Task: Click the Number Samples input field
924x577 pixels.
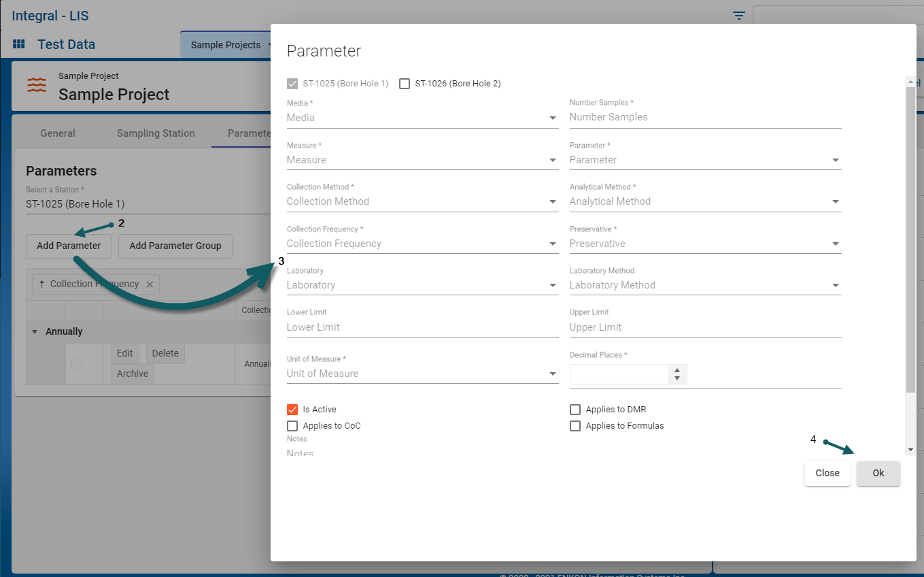Action: pyautogui.click(x=704, y=117)
